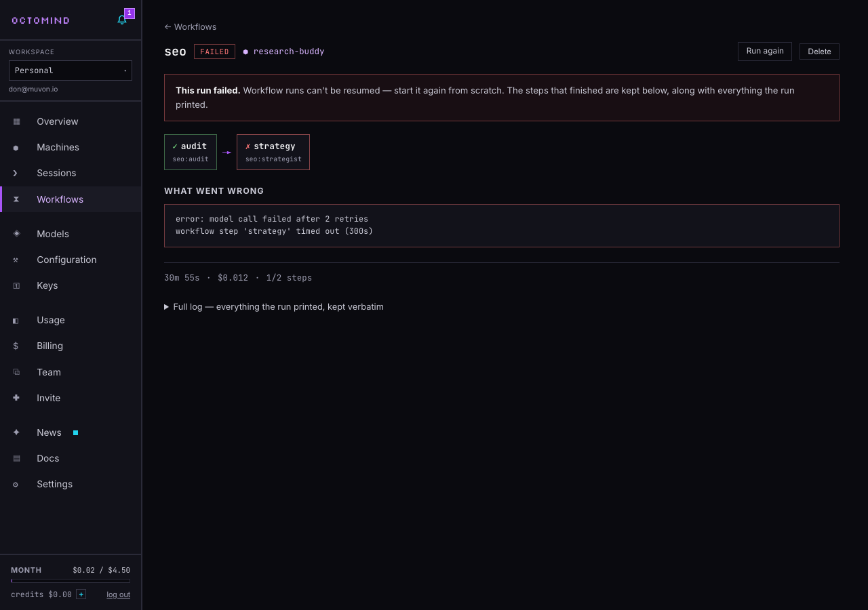Delete this workflow run

coord(819,52)
